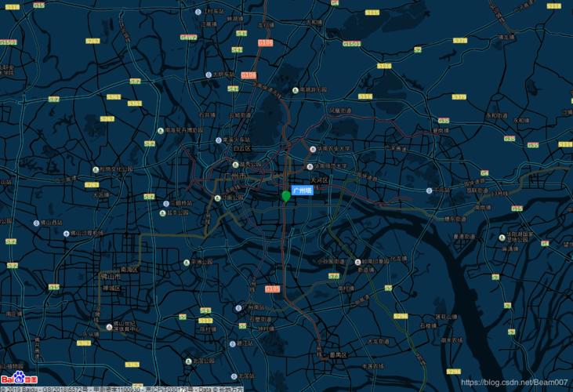Click the 越秀公园 park icon

pyautogui.click(x=236, y=165)
